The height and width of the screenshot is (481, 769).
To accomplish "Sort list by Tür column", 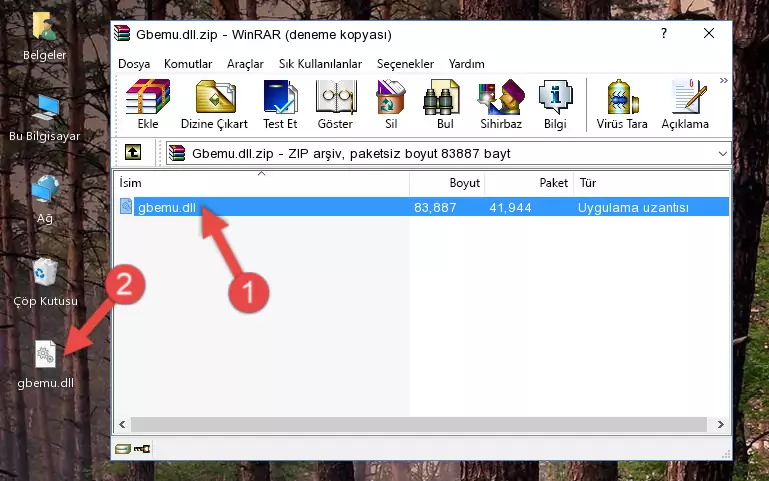I will pos(651,183).
